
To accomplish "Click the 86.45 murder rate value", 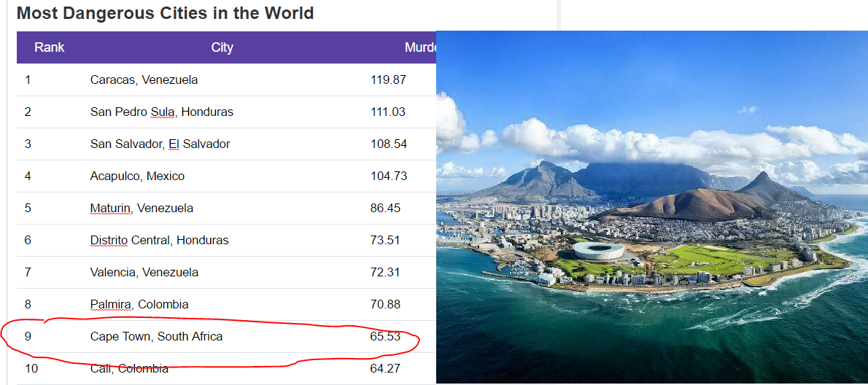I will (385, 208).
